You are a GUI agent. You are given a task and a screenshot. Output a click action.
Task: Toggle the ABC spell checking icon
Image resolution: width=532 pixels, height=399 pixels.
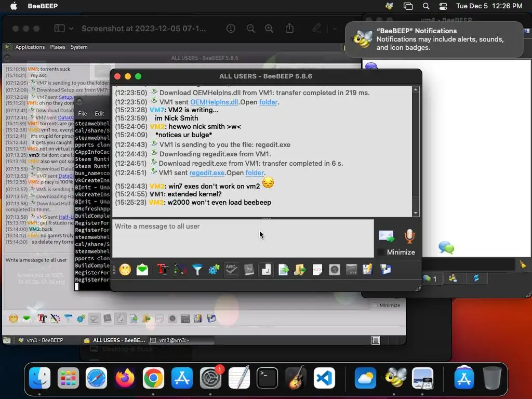[231, 270]
